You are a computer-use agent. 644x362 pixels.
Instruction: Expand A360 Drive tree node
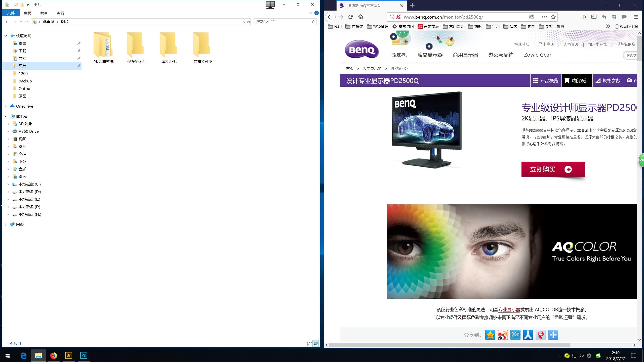tap(8, 131)
